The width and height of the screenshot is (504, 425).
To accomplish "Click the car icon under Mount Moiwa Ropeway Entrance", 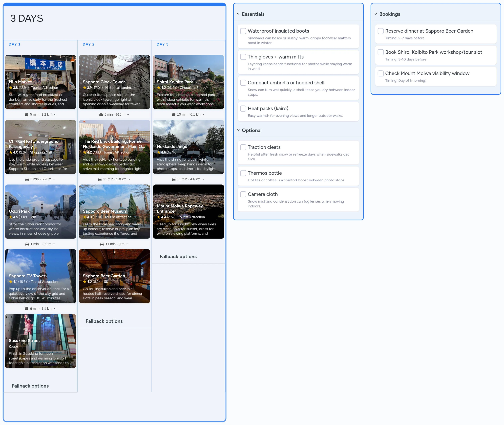I will (174, 179).
